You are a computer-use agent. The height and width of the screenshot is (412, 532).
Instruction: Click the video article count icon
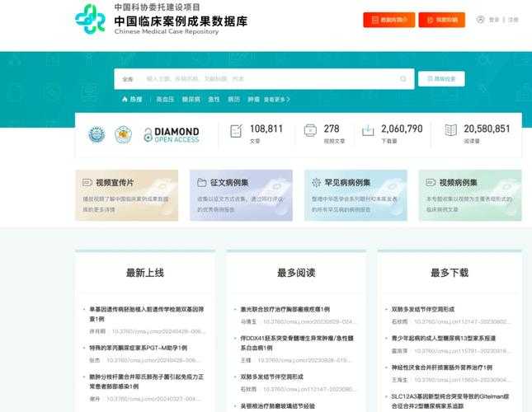tap(310, 130)
